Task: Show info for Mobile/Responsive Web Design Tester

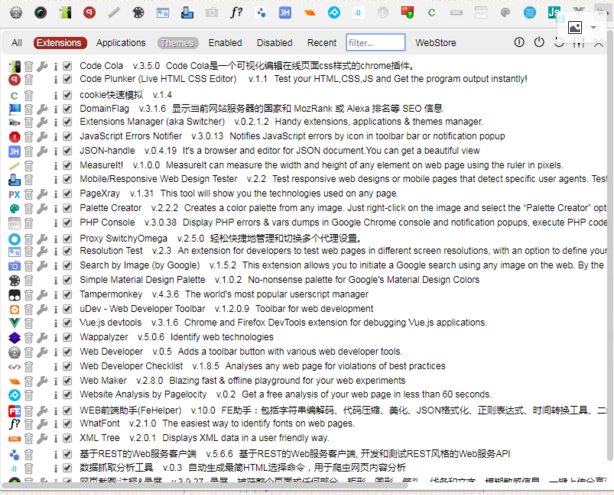Action: (56, 179)
